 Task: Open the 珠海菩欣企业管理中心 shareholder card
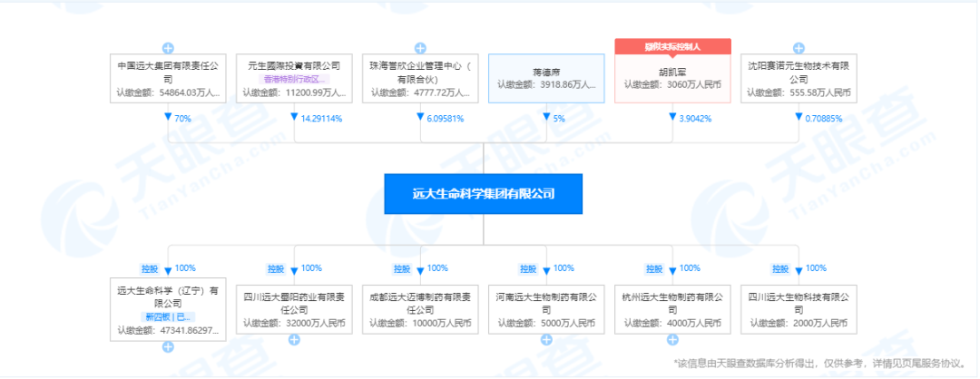tap(420, 78)
